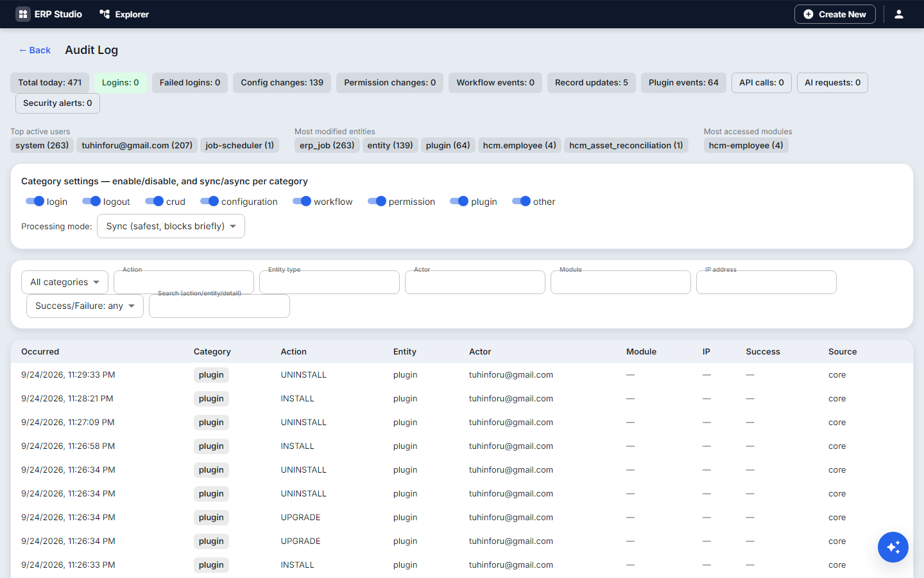
Task: Select the erp_job (263) entity chip
Action: (x=327, y=145)
